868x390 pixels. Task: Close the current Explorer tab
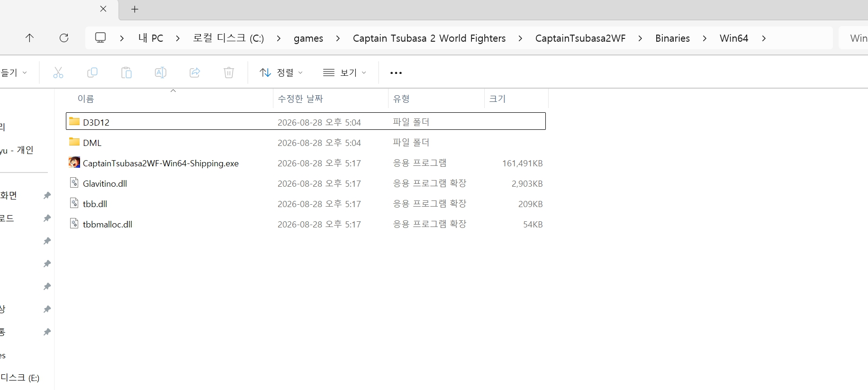pos(103,9)
